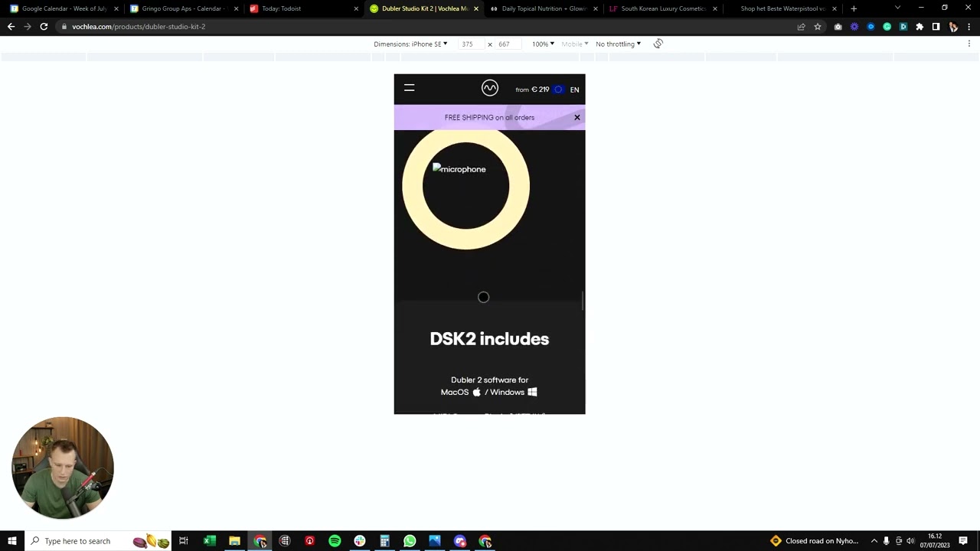Screen dimensions: 980x551
Task: Open the hamburger menu on the Vochlea page
Action: [x=409, y=89]
